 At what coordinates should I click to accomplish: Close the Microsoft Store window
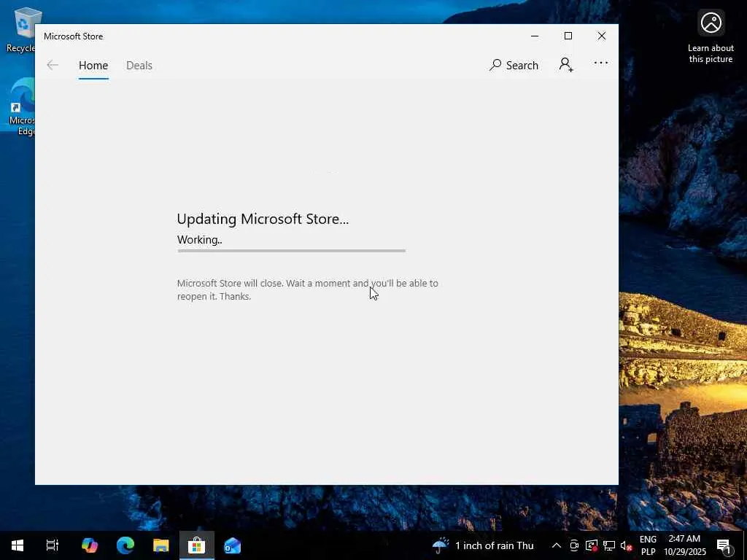602,36
